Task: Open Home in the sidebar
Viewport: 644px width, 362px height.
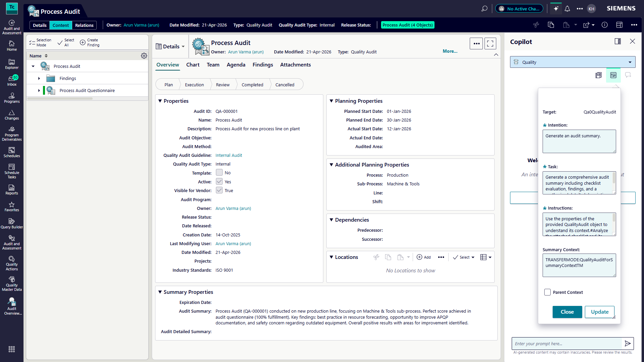Action: click(12, 46)
